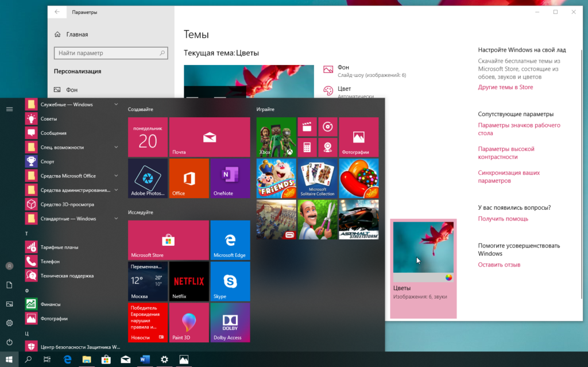The width and height of the screenshot is (588, 367).
Task: Open the OneNote tile
Action: tap(230, 179)
